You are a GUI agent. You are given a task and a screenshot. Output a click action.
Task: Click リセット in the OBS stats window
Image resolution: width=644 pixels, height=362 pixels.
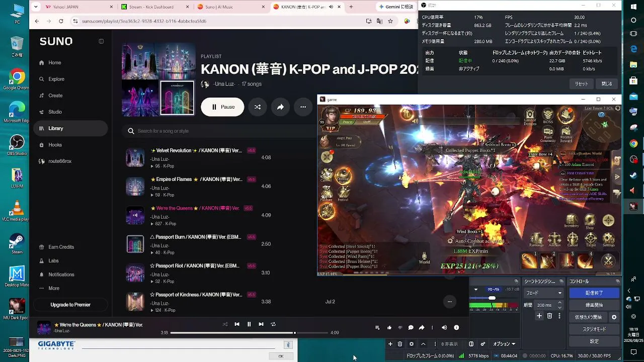(x=582, y=84)
